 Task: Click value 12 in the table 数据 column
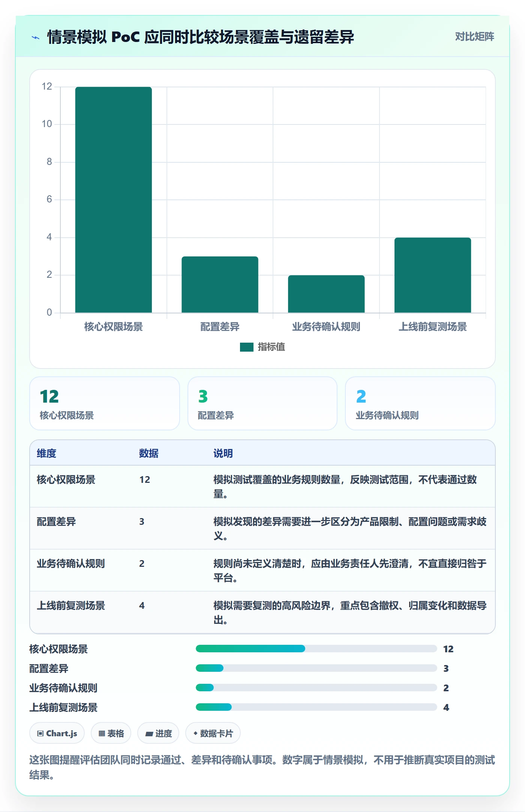tap(145, 479)
